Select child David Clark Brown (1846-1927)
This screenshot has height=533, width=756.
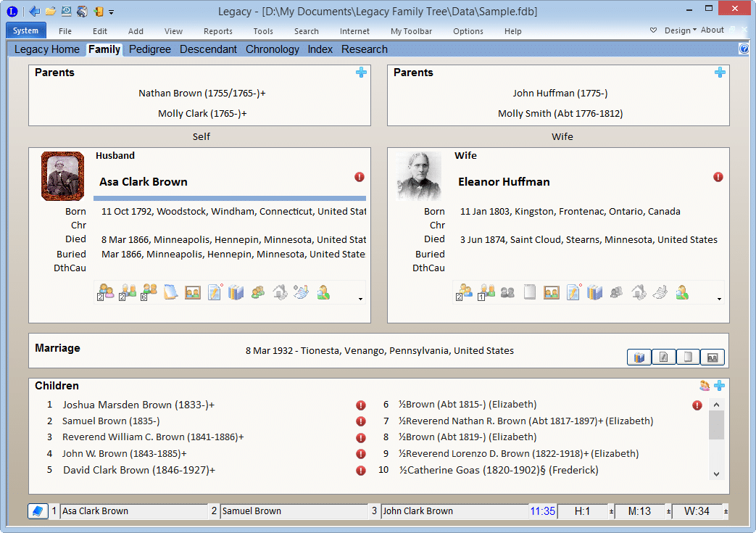(139, 470)
